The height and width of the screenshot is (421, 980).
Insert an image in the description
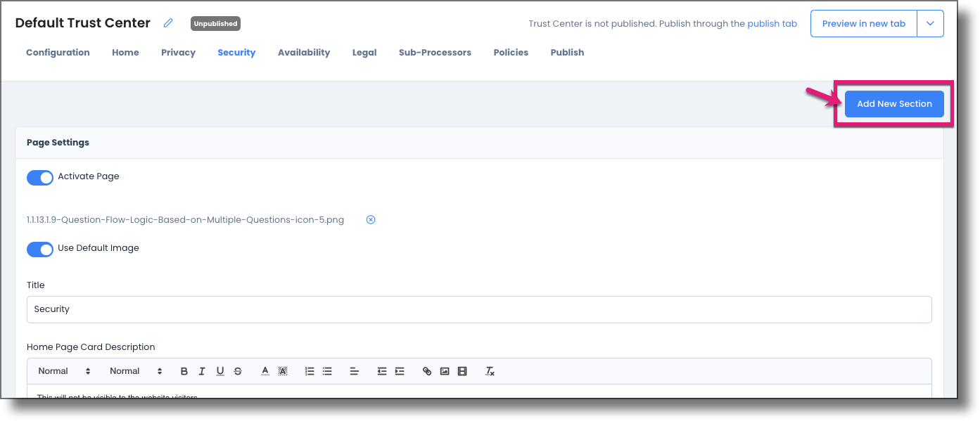[x=445, y=371]
